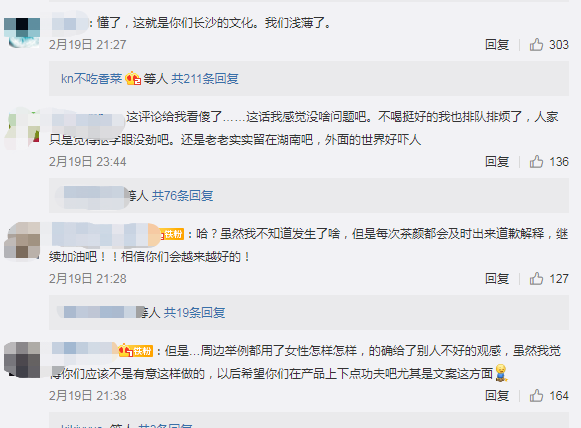This screenshot has width=581, height=428.
Task: Open avatar of first commenter (懂了)
Action: click(22, 33)
